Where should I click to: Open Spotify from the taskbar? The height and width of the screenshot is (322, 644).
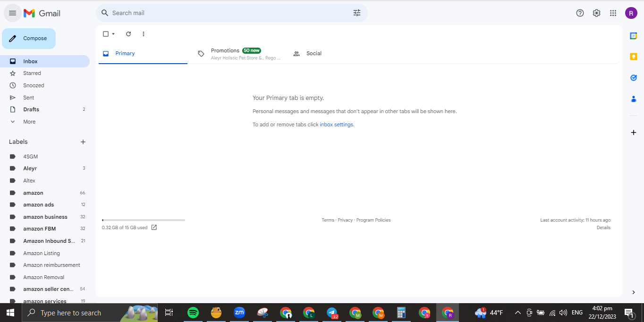pos(193,313)
